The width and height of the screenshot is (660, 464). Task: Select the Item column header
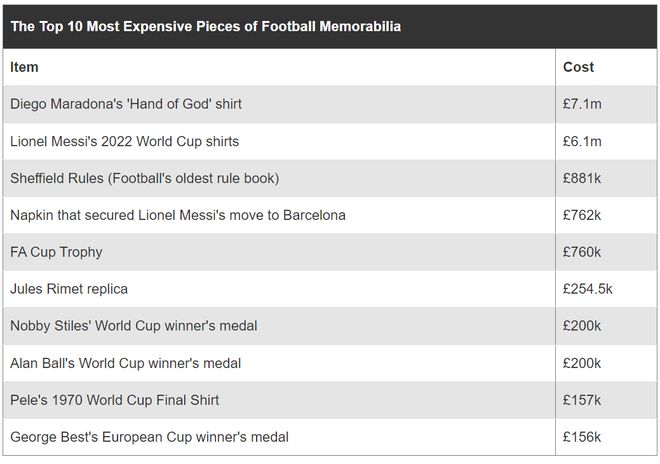(24, 67)
